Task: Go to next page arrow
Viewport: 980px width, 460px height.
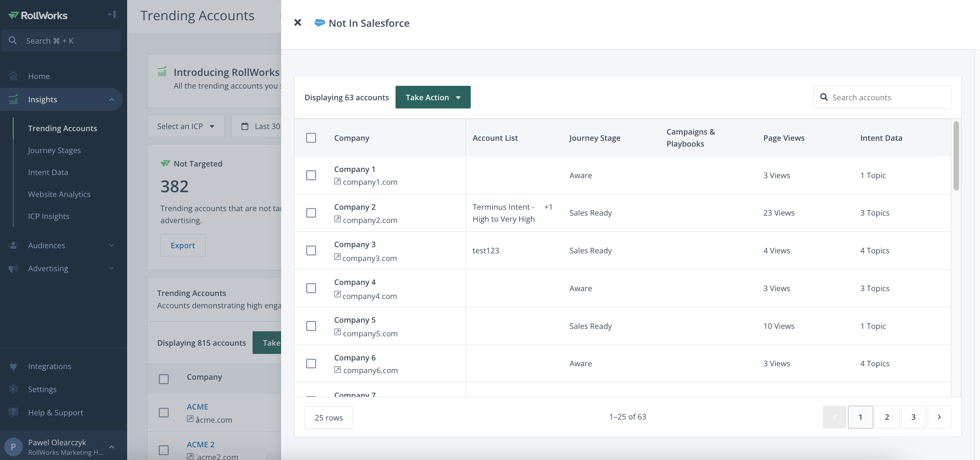Action: [939, 417]
